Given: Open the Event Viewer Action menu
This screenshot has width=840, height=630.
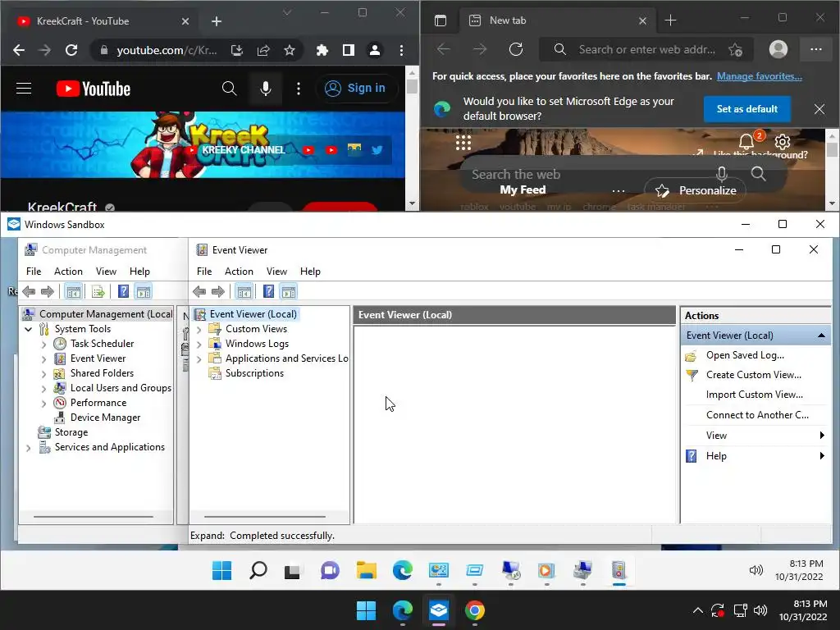Looking at the screenshot, I should tap(239, 272).
